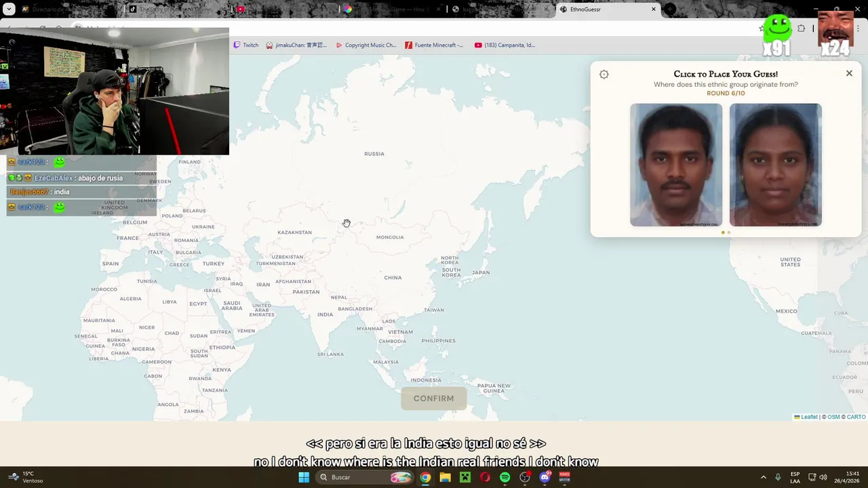
Task: Open Opera browser from the taskbar
Action: pos(485,477)
